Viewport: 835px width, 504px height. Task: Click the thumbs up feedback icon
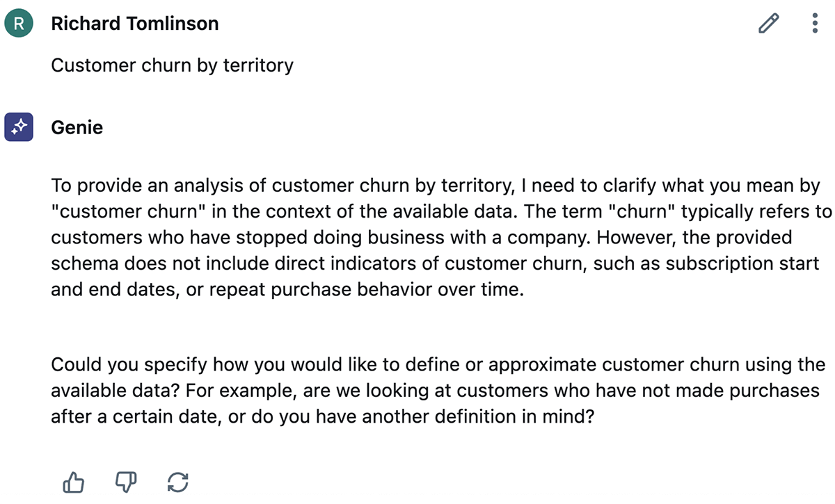(x=74, y=481)
